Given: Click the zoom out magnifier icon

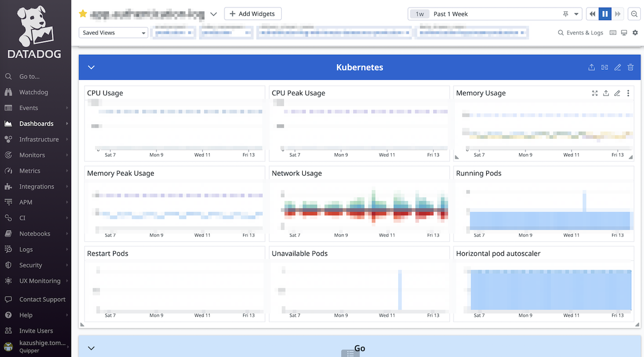Looking at the screenshot, I should pos(634,14).
